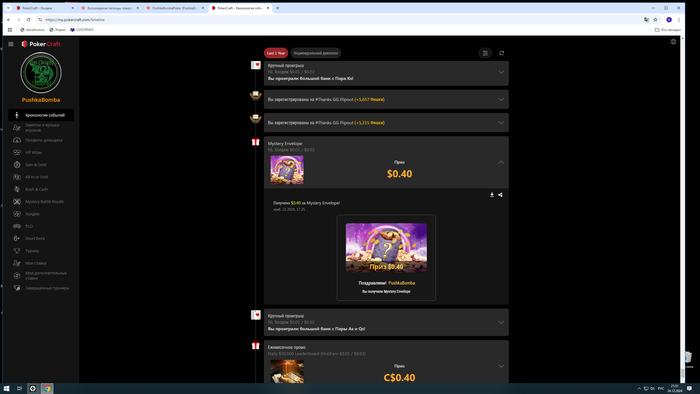Bookmark this page with star icon
This screenshot has height=394, width=700.
[x=655, y=20]
